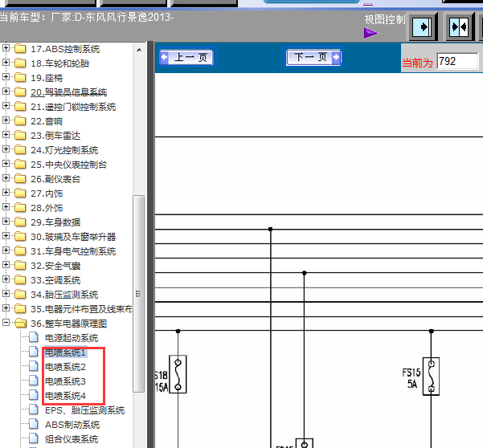Image resolution: width=483 pixels, height=448 pixels.
Task: Select the 23.倒车雷达 tree item
Action: [x=55, y=136]
